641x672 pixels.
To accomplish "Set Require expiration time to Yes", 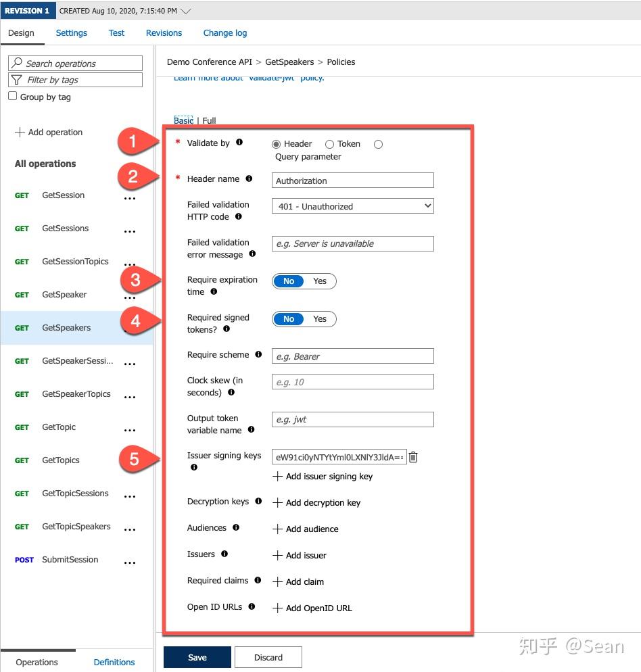I will point(320,281).
